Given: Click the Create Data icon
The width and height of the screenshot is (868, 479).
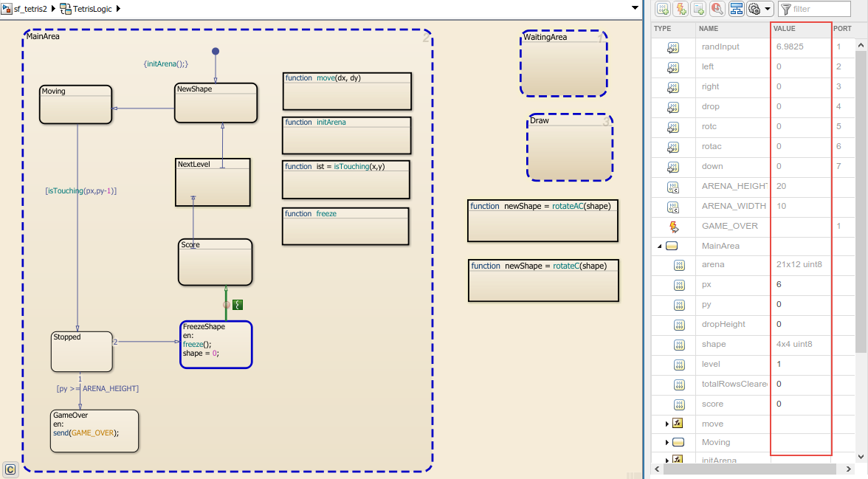Looking at the screenshot, I should [x=661, y=8].
